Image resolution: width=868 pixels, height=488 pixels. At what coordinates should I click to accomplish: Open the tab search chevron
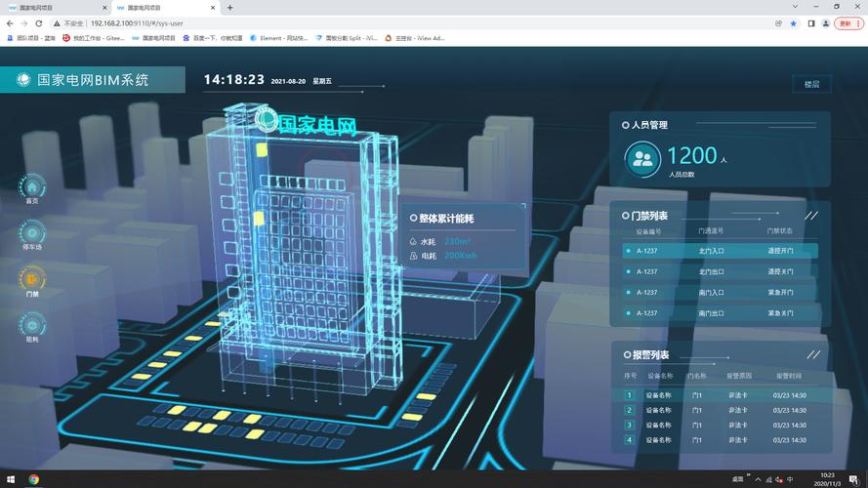[795, 7]
